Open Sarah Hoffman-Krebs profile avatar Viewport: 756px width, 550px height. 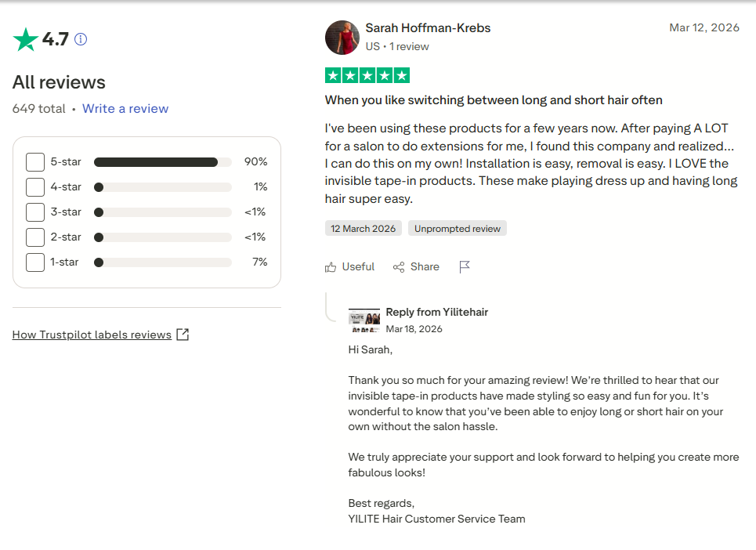[x=342, y=38]
